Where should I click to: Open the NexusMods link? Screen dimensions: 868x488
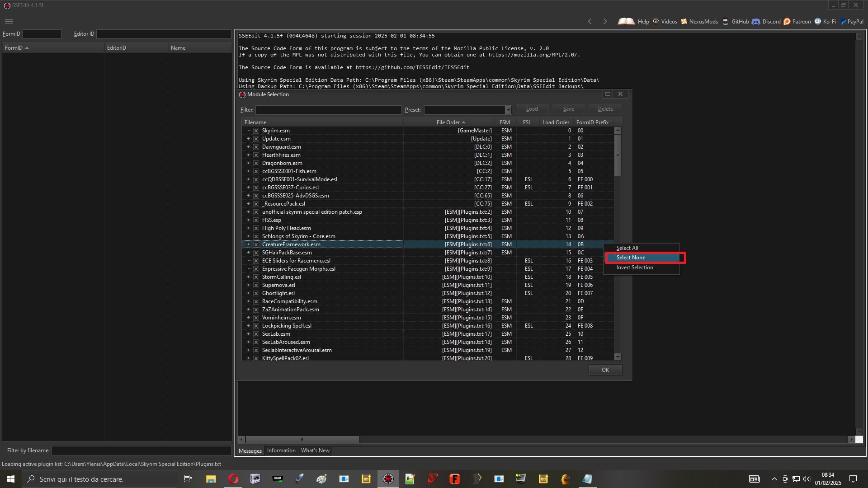tap(699, 21)
